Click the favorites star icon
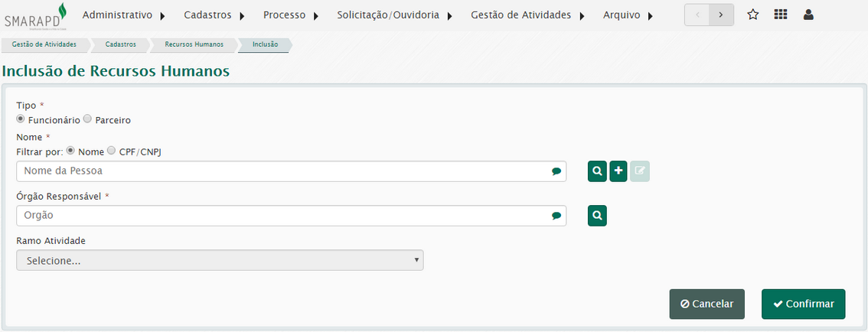 [x=752, y=15]
